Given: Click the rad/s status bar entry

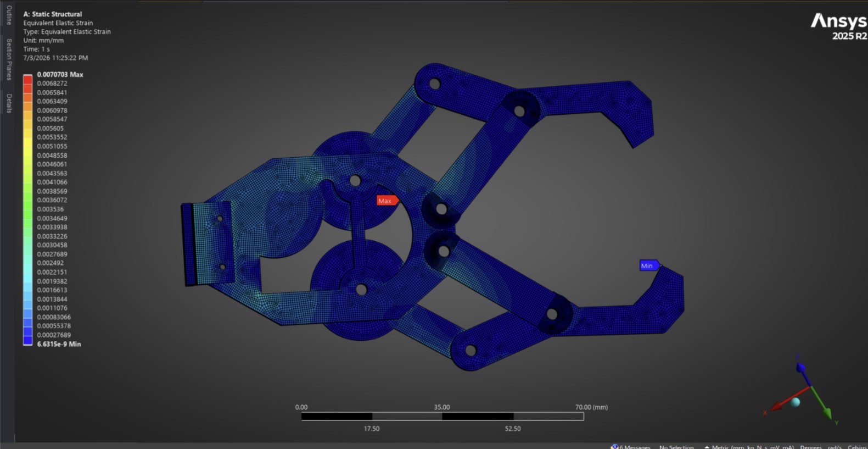Looking at the screenshot, I should coord(835,446).
